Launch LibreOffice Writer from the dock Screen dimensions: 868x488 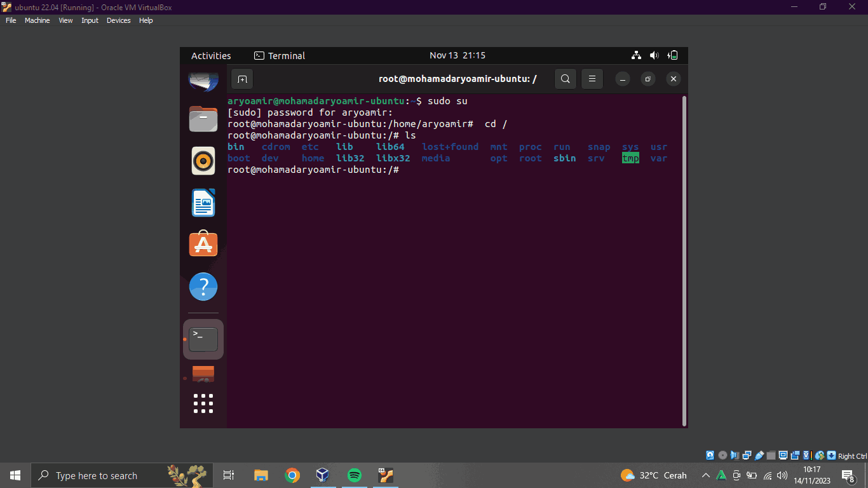coord(203,203)
